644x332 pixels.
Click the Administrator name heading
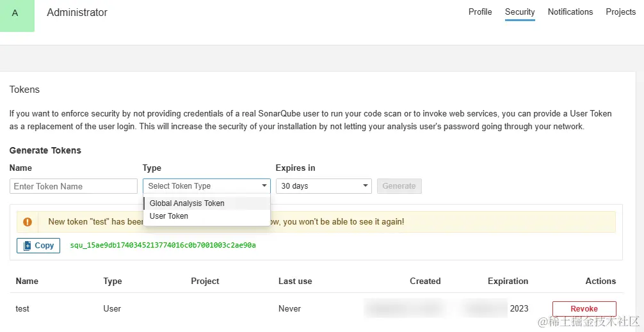(x=77, y=12)
